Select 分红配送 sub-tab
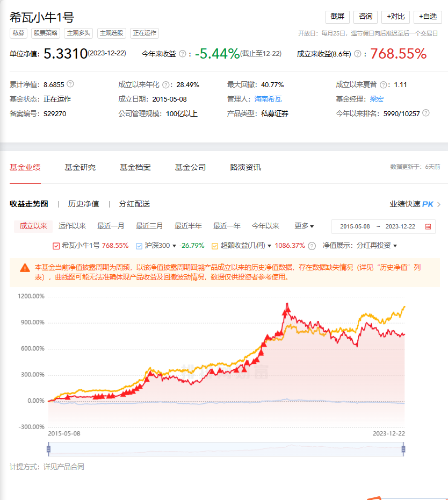This screenshot has width=448, height=500. [x=134, y=204]
